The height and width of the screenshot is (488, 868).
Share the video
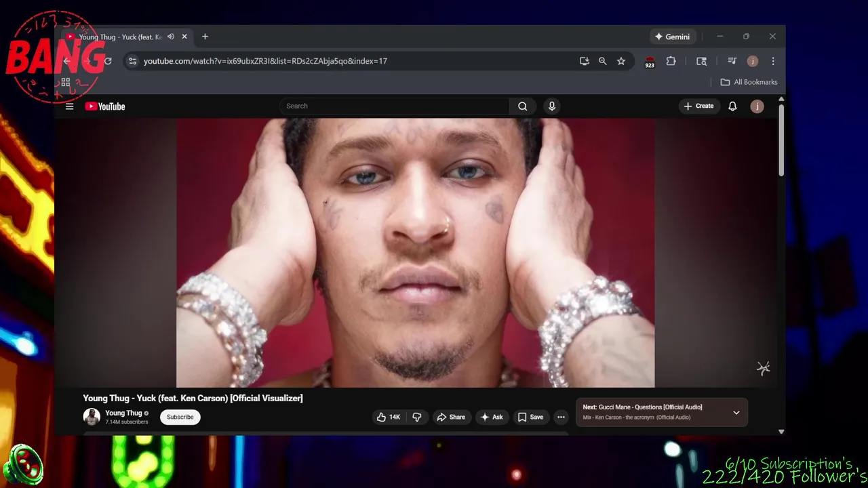click(451, 417)
